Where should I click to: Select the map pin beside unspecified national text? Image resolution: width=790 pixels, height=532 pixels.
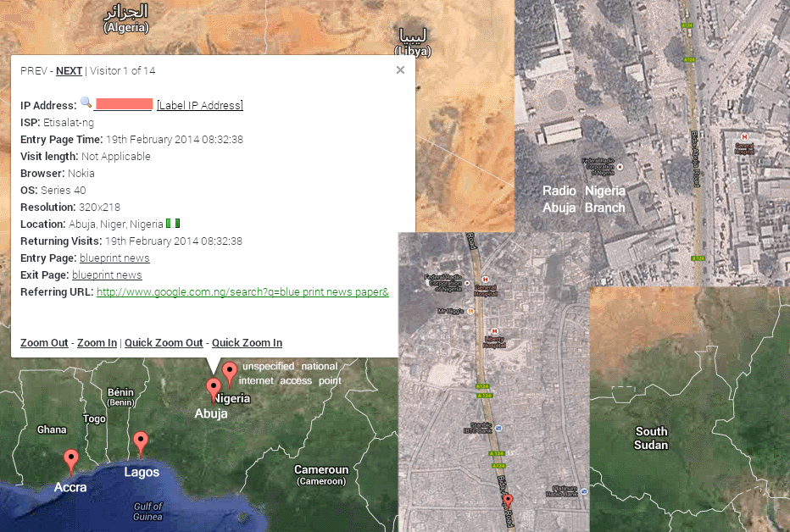(x=230, y=374)
